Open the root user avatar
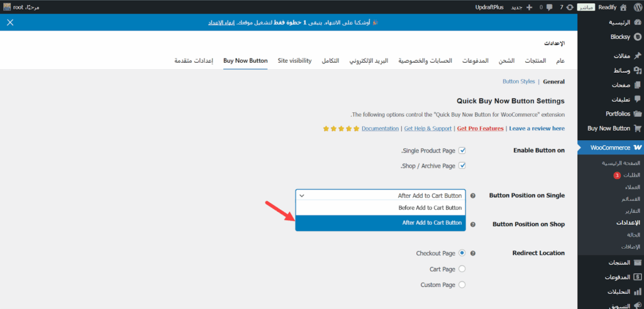644x309 pixels. tap(6, 7)
